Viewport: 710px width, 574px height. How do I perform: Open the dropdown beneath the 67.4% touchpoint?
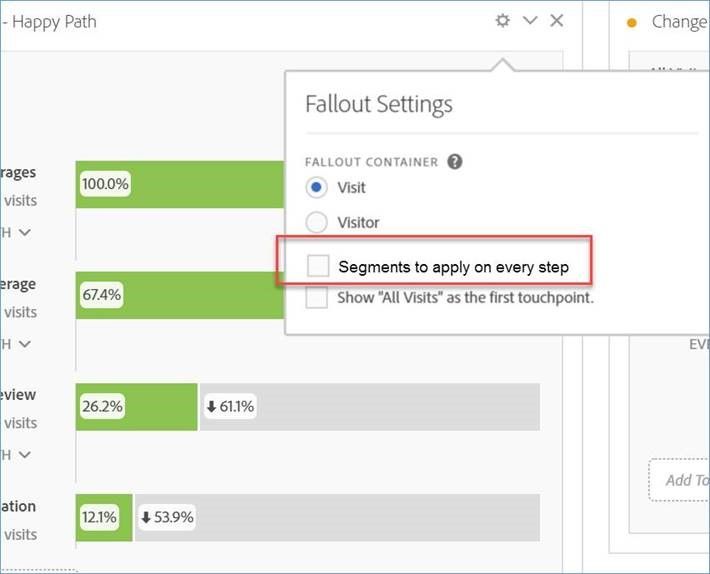tap(23, 344)
